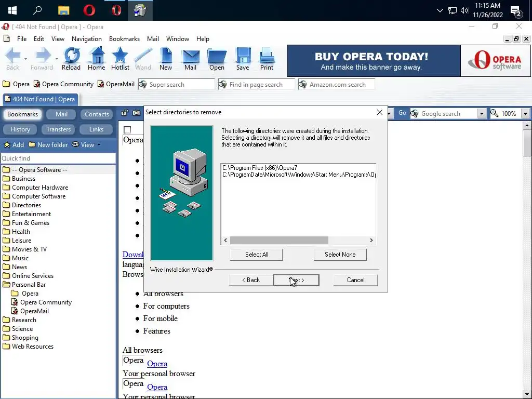
Task: Go to Home via toolbar icon
Action: coord(96,59)
